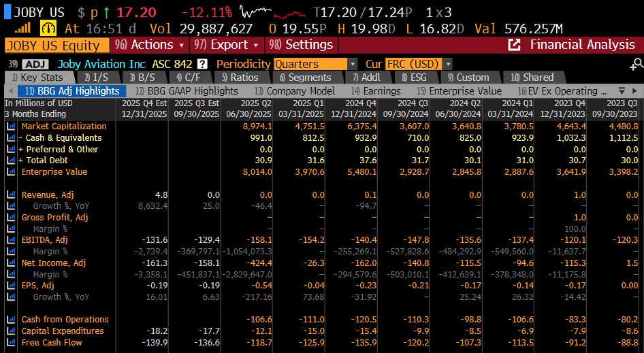Switch to the ESG tab
This screenshot has height=353, width=644.
(x=415, y=78)
